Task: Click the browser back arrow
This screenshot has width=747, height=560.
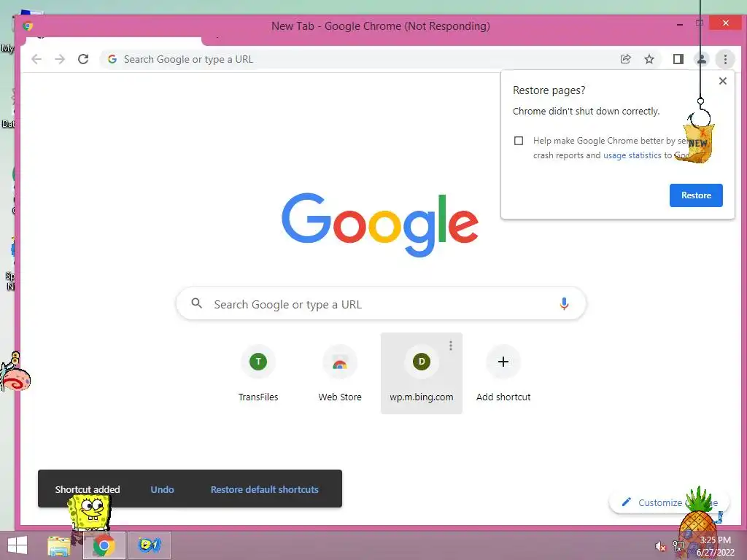Action: point(36,59)
